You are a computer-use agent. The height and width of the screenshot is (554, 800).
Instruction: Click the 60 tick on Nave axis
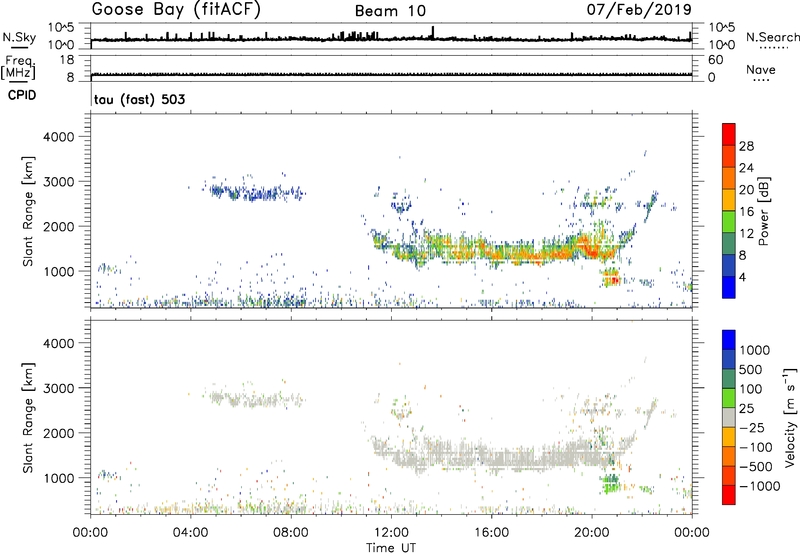pos(716,60)
